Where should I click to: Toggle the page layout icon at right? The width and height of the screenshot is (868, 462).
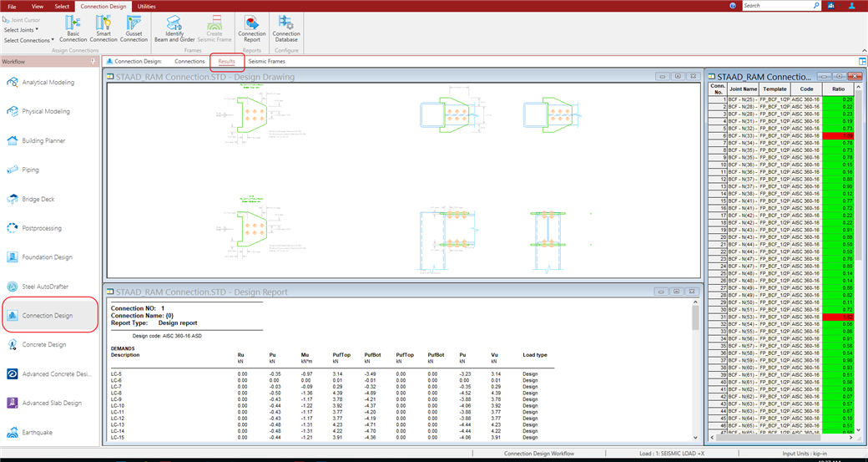point(862,61)
